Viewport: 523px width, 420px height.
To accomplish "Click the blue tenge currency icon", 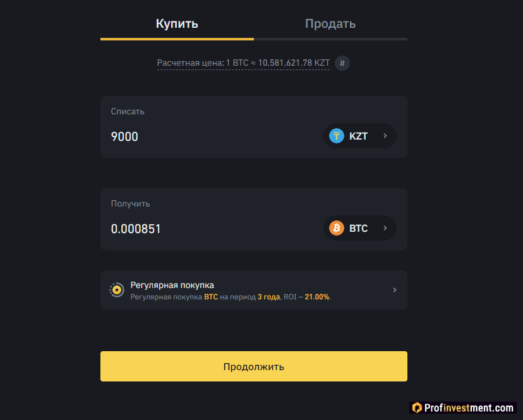I will coord(337,136).
